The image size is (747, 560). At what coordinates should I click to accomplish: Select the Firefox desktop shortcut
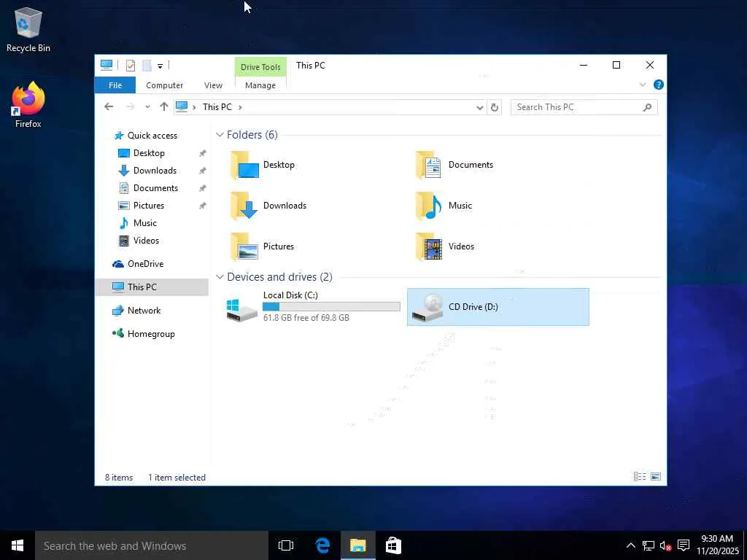[x=28, y=105]
